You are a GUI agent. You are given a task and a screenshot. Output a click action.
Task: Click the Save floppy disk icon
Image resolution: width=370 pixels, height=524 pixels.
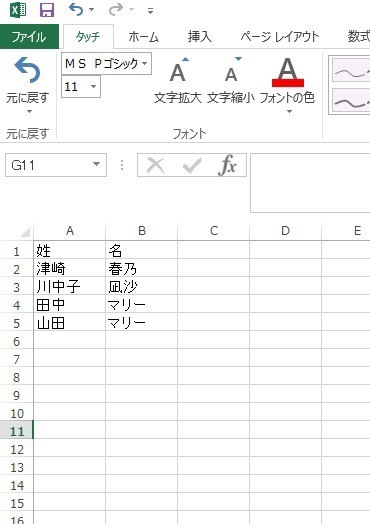coord(47,10)
